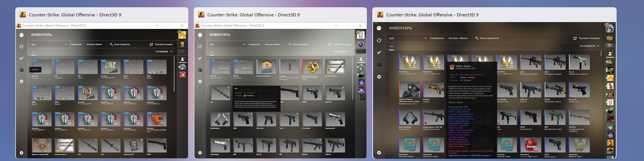Click the inventory briefcase icon in the right preview sidebar
Viewport: 644px width, 161px height.
tap(379, 64)
